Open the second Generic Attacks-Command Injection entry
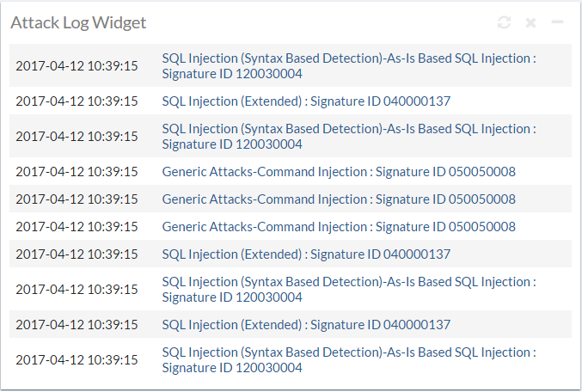This screenshot has height=392, width=582. [339, 199]
